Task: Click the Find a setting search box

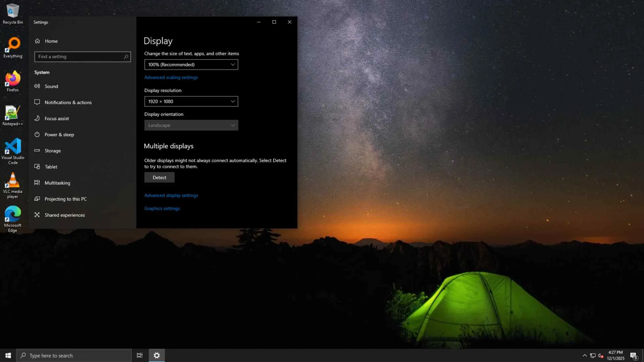Action: (x=80, y=57)
